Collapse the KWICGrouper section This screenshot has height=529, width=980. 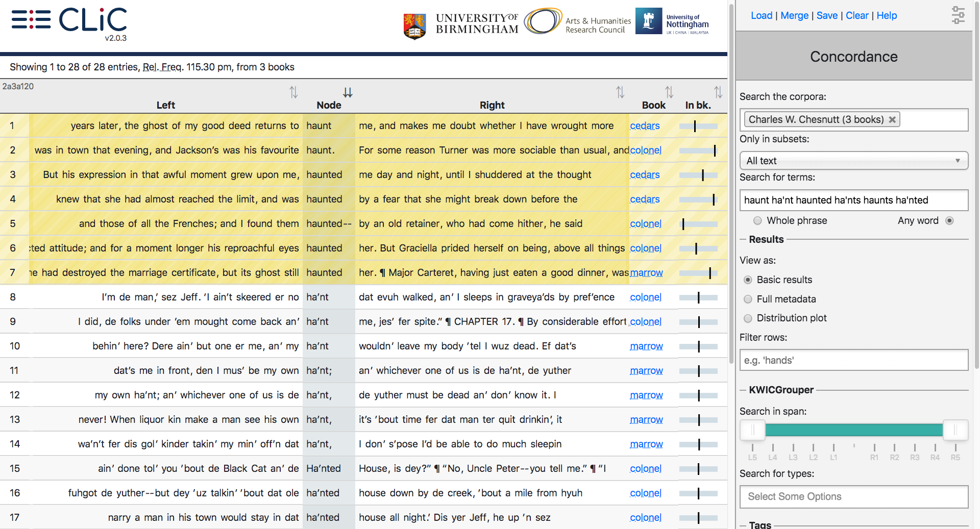click(x=781, y=390)
